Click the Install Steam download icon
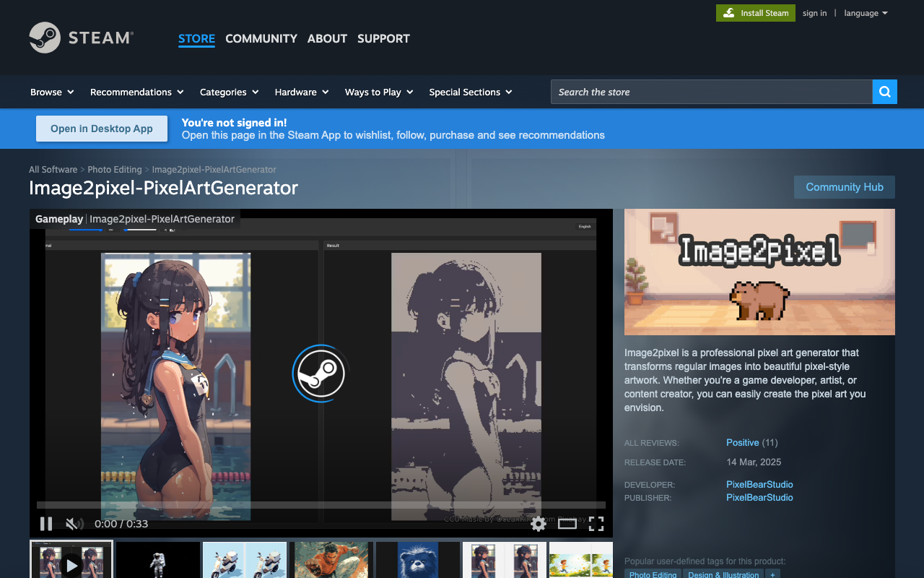The height and width of the screenshot is (578, 924). pyautogui.click(x=729, y=13)
